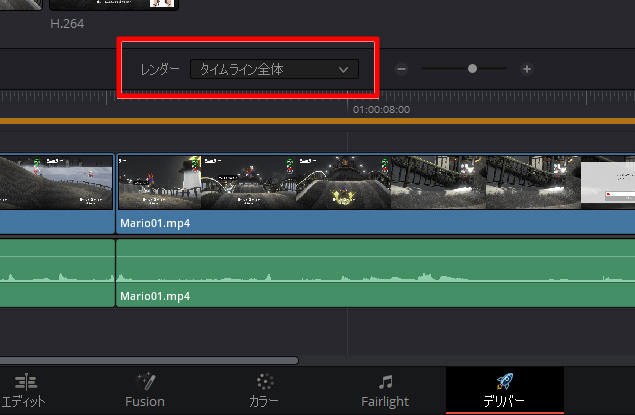Open the レンダー timeline range dropdown
Viewport: 635px width, 415px height.
[x=274, y=69]
